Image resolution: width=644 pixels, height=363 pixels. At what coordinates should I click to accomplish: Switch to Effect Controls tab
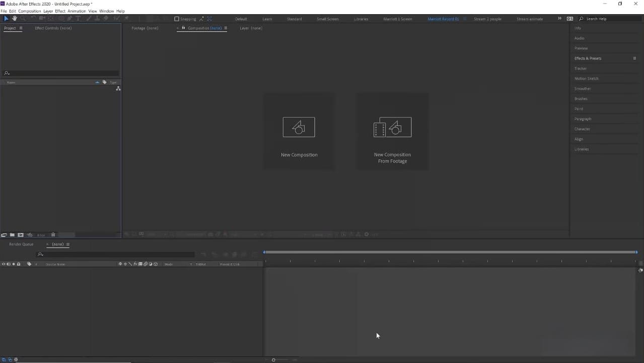(x=53, y=28)
